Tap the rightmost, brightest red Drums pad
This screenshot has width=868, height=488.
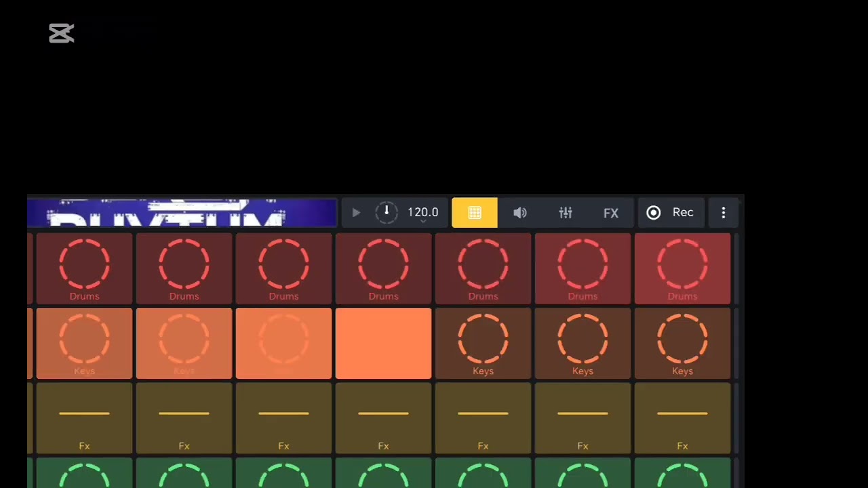click(682, 269)
